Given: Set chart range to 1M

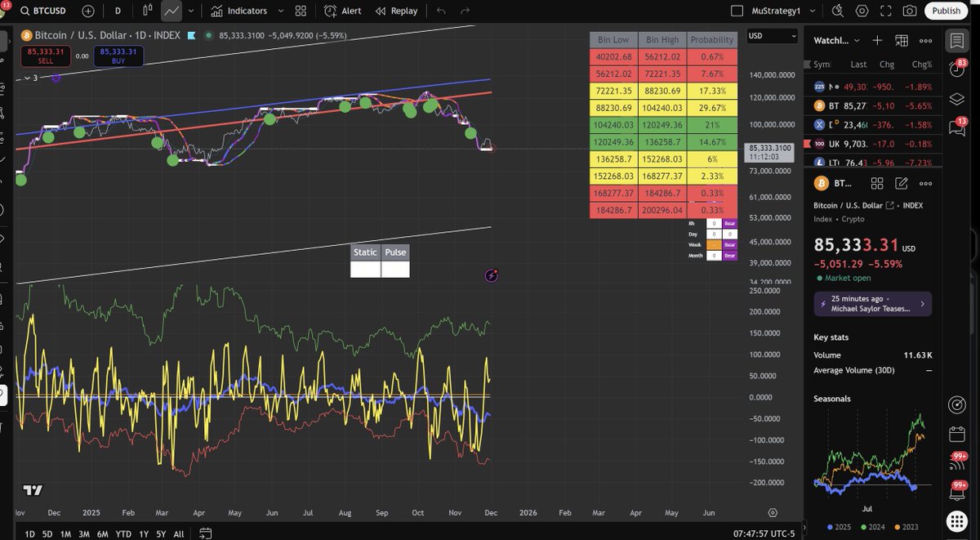Looking at the screenshot, I should [x=65, y=533].
